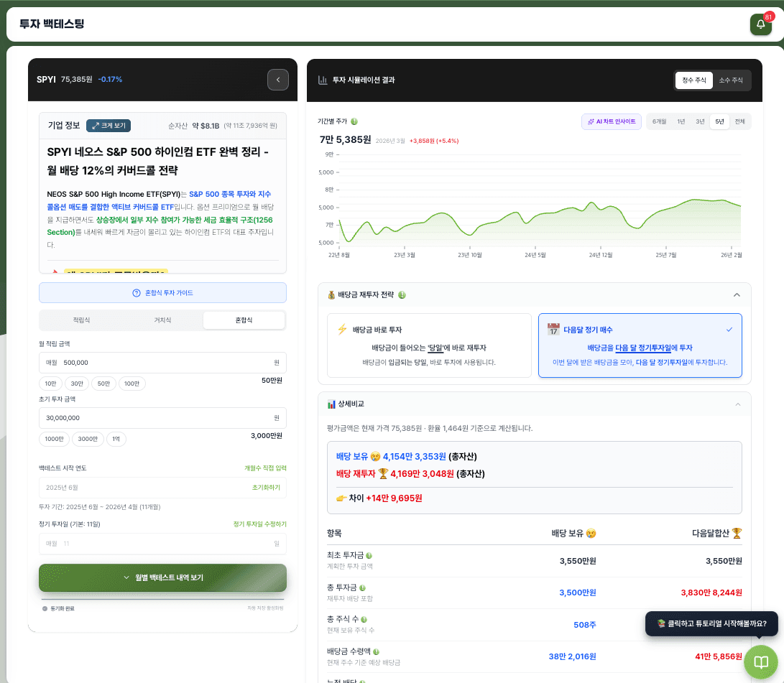Click the sad face icon in 배당 보유 column header

(x=591, y=534)
